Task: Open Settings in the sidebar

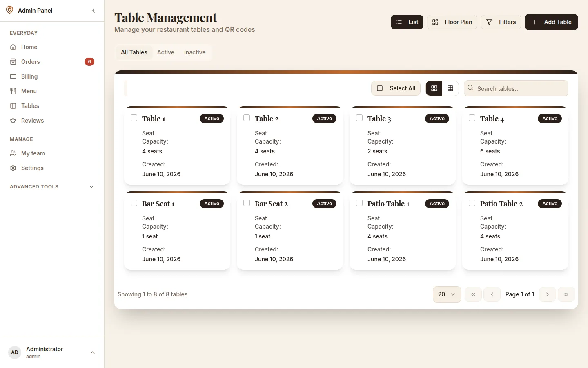Action: [52, 168]
